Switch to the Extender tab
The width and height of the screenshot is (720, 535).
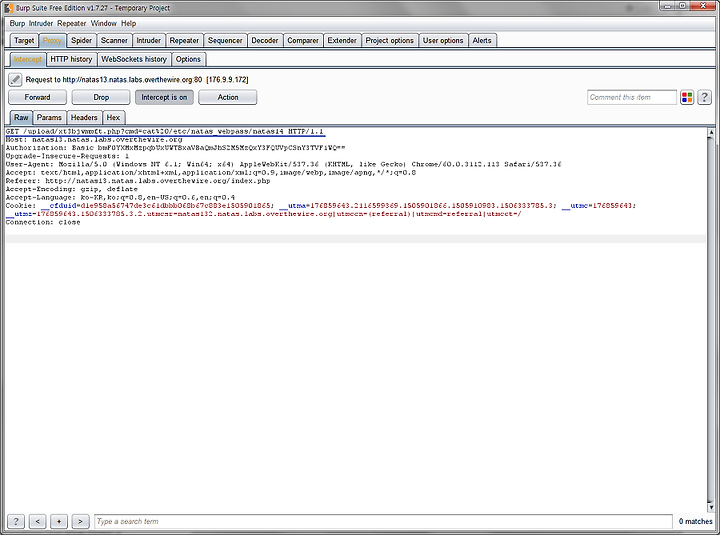click(x=342, y=40)
